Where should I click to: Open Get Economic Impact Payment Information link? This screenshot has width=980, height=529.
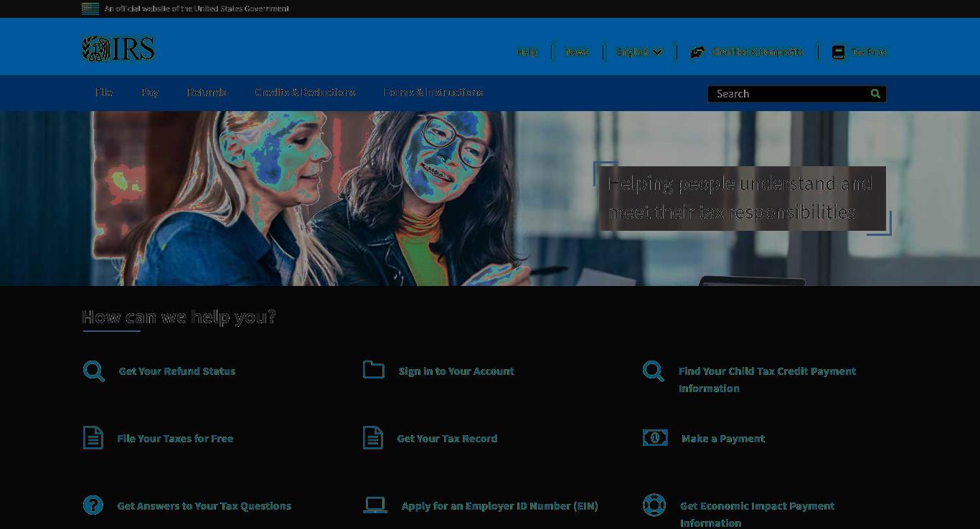pos(757,515)
